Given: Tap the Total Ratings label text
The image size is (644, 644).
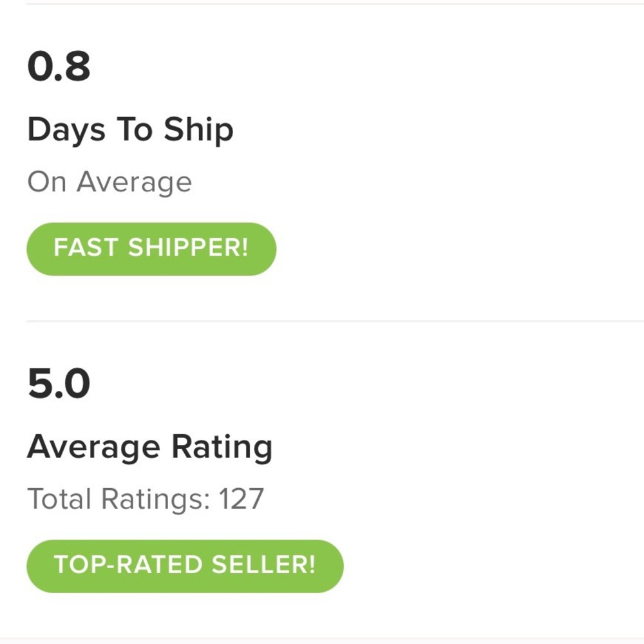Looking at the screenshot, I should pos(118,499).
